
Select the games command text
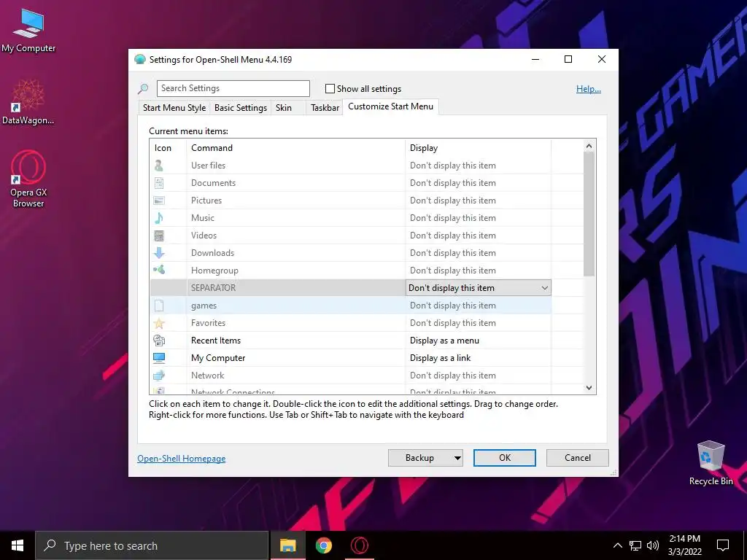pos(204,306)
